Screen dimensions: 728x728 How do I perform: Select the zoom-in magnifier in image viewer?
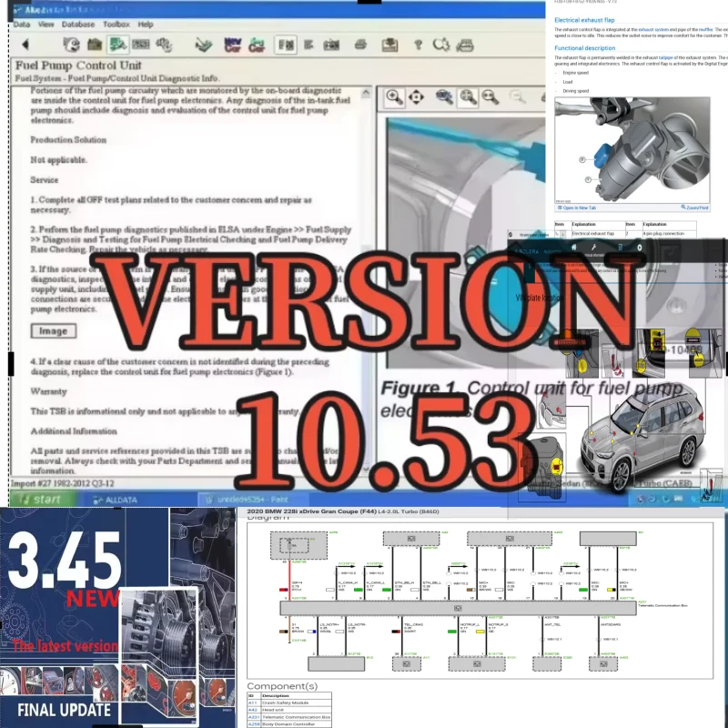pyautogui.click(x=394, y=97)
